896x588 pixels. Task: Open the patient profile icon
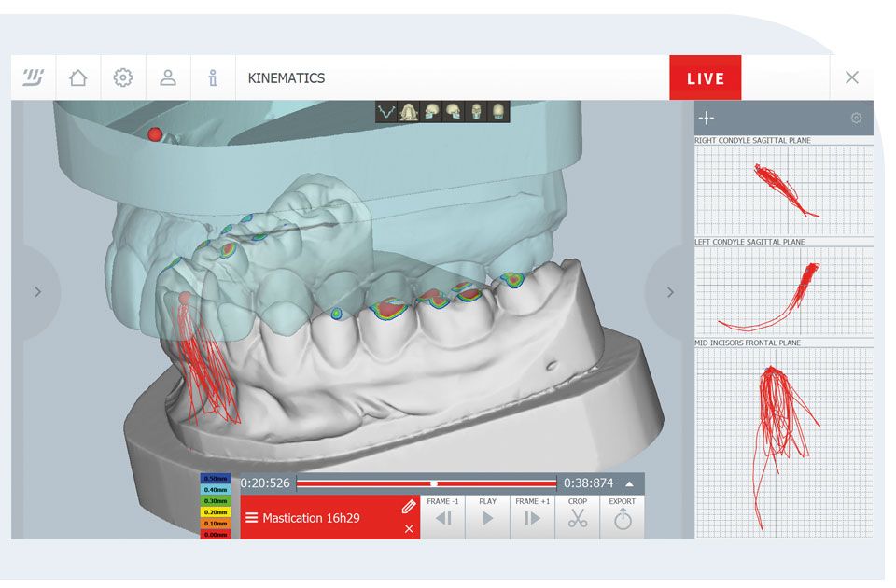[x=168, y=78]
